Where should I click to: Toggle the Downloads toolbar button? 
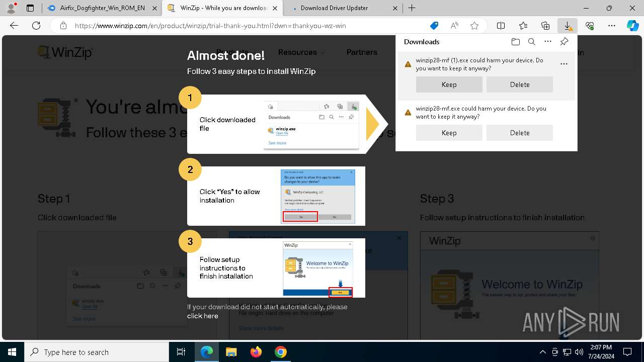click(568, 26)
